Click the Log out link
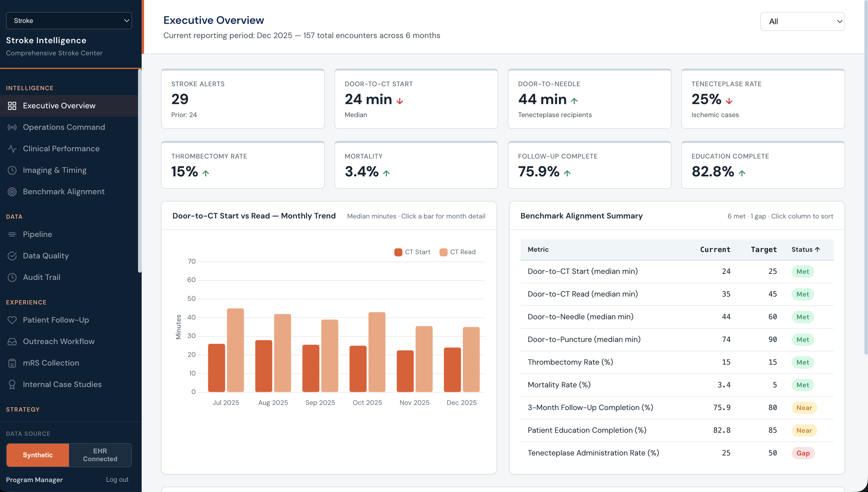 pyautogui.click(x=117, y=480)
